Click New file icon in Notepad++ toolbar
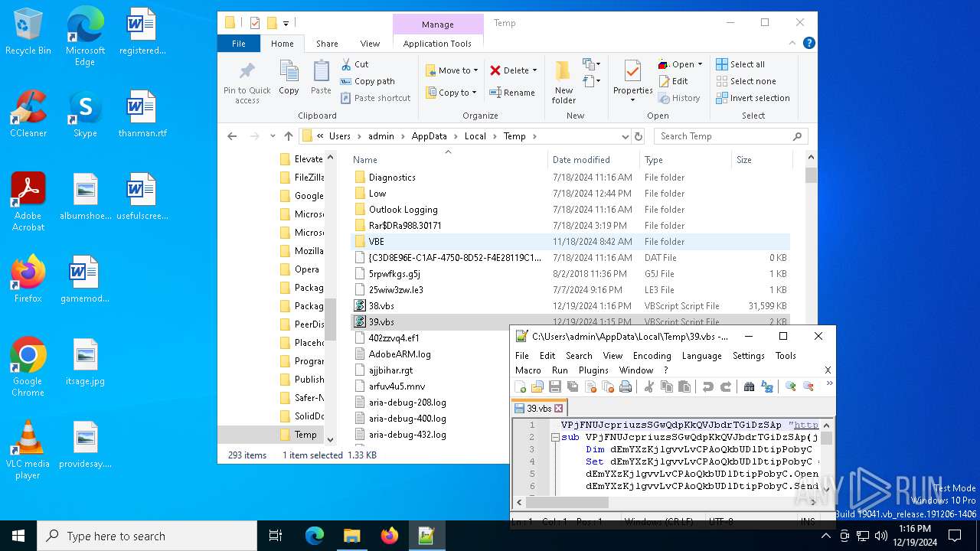 click(521, 387)
